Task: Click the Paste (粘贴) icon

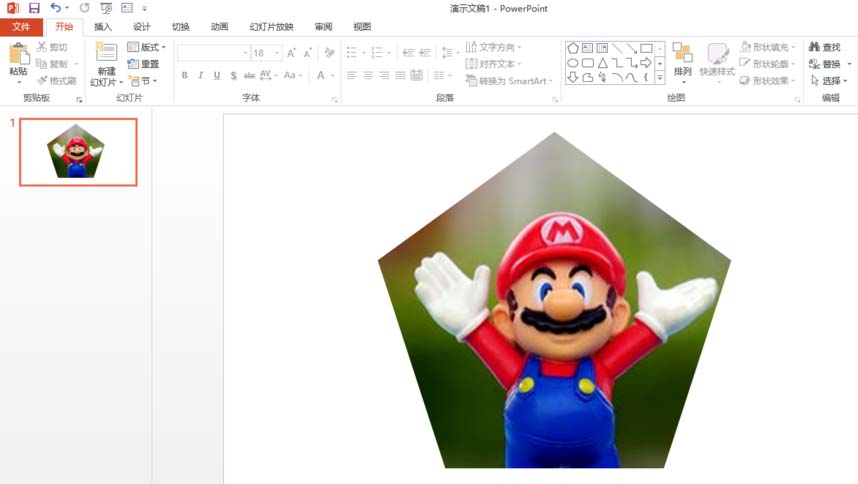Action: pos(18,54)
